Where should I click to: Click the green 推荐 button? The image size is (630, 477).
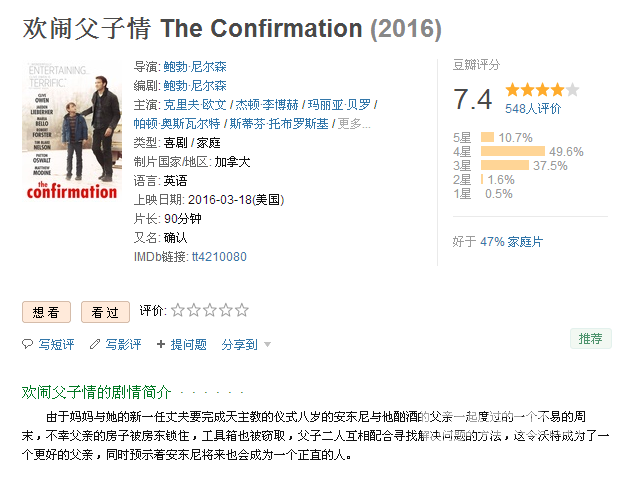591,339
